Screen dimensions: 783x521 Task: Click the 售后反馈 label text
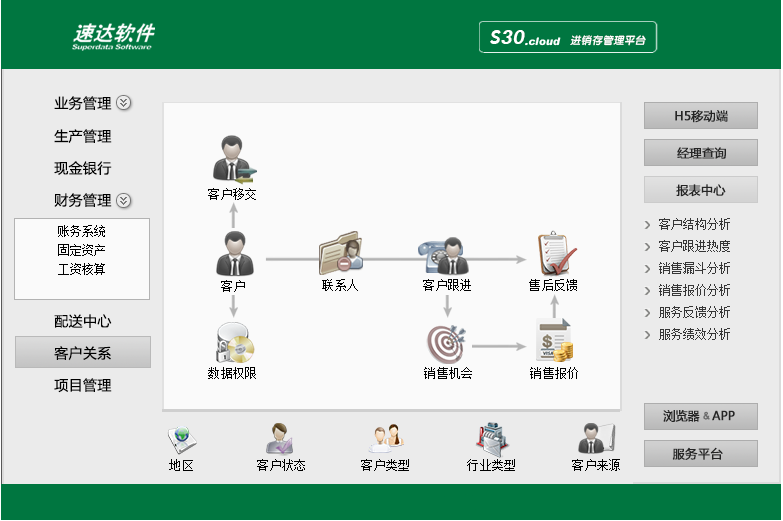point(553,285)
